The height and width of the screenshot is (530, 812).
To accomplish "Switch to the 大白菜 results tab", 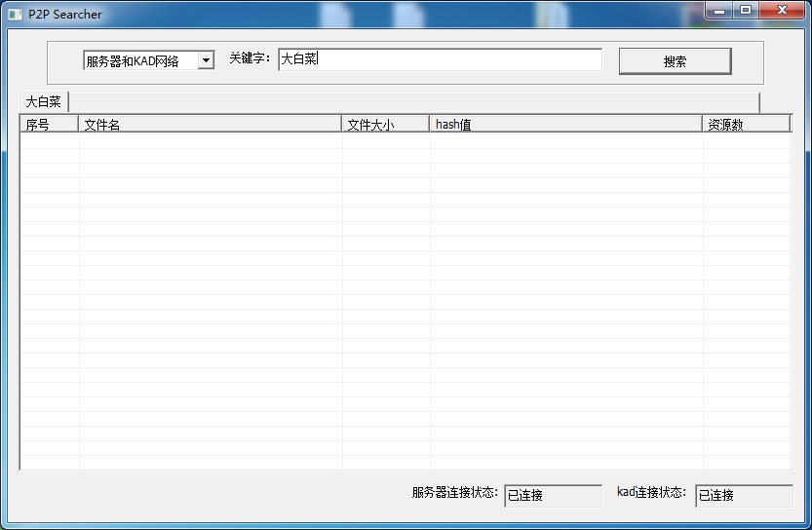I will [x=44, y=101].
